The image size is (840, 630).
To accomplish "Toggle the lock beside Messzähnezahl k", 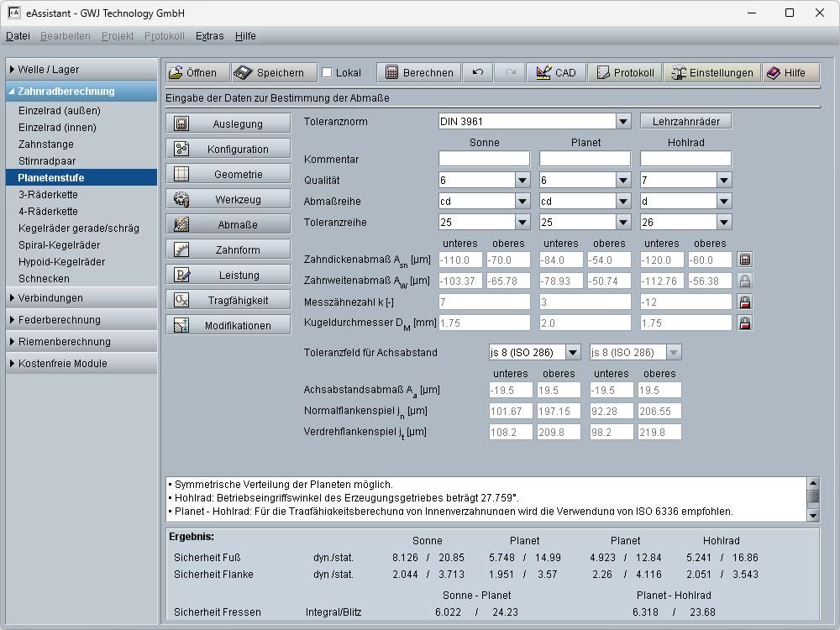I will 744,302.
